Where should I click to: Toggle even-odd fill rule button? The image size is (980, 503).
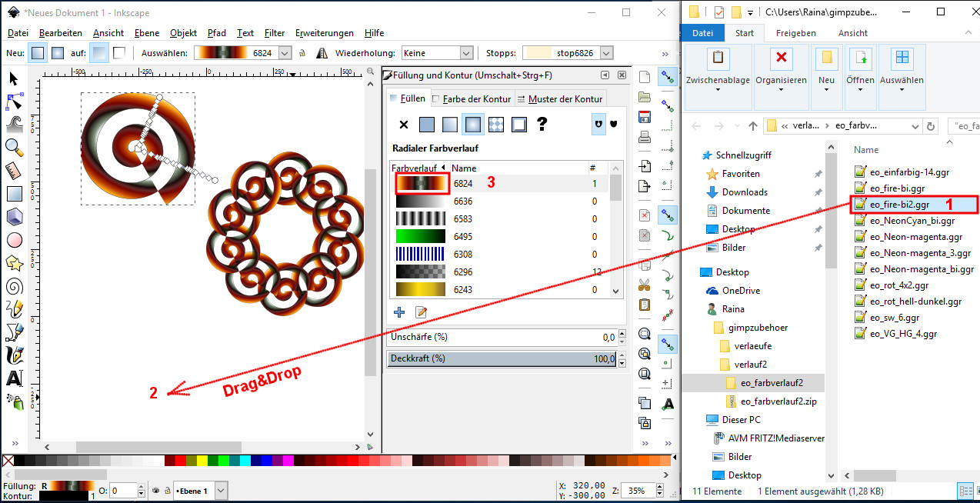pos(598,124)
